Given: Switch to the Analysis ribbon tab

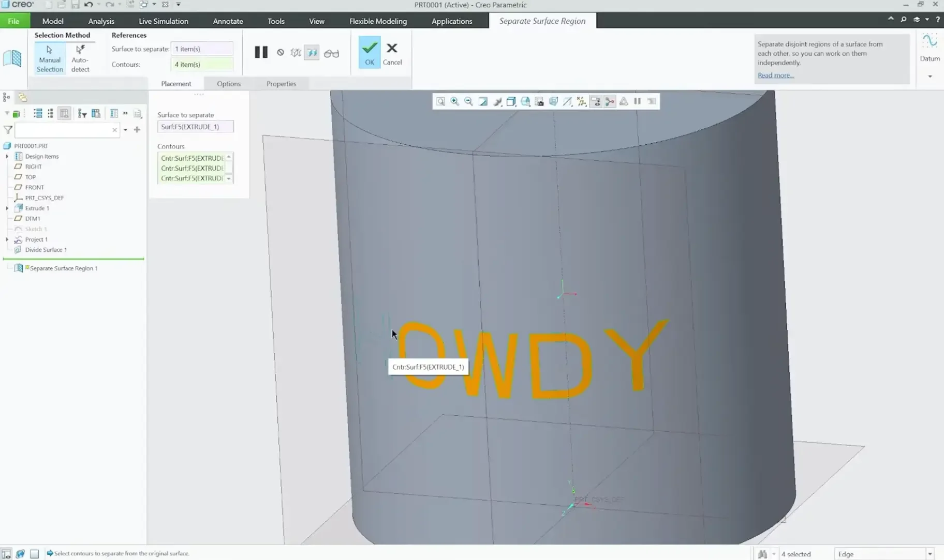Looking at the screenshot, I should 101,21.
